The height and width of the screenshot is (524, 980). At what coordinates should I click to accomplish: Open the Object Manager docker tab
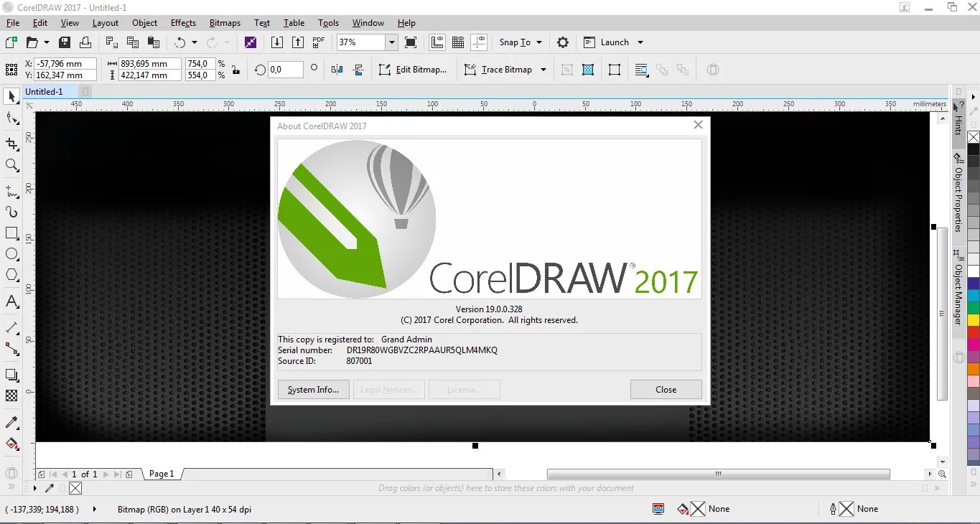[958, 287]
